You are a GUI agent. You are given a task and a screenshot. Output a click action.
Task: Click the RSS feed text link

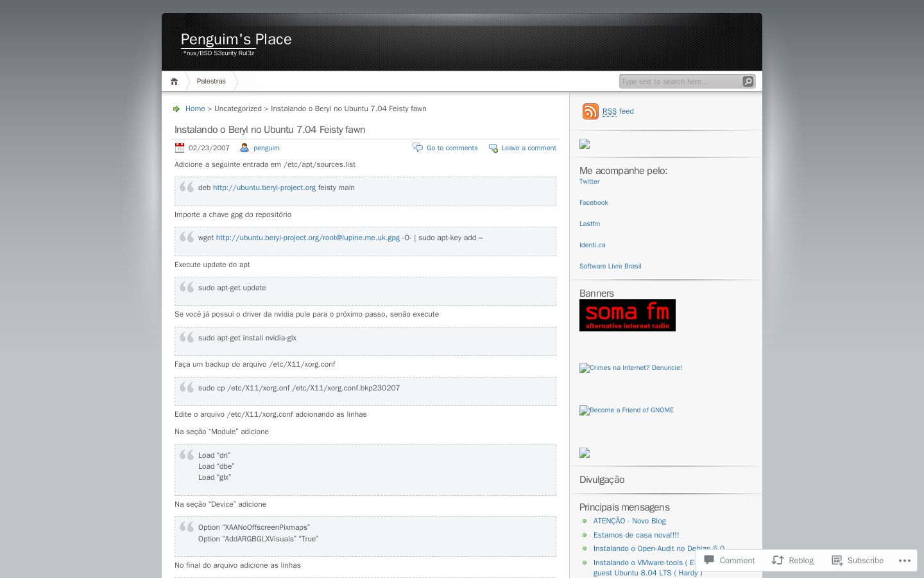coord(618,112)
